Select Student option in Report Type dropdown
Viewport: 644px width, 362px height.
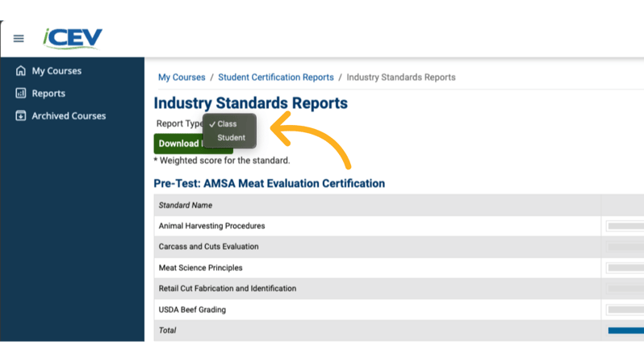click(229, 138)
